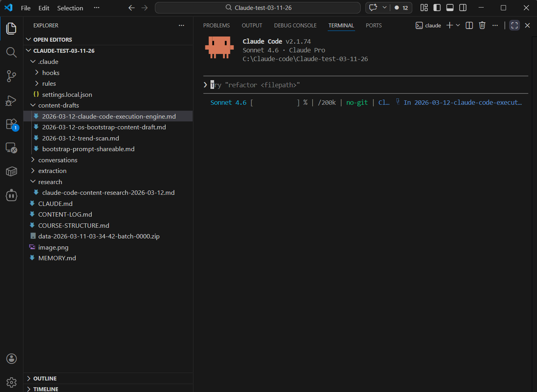
Task: Expand the hooks folder
Action: pos(108,72)
